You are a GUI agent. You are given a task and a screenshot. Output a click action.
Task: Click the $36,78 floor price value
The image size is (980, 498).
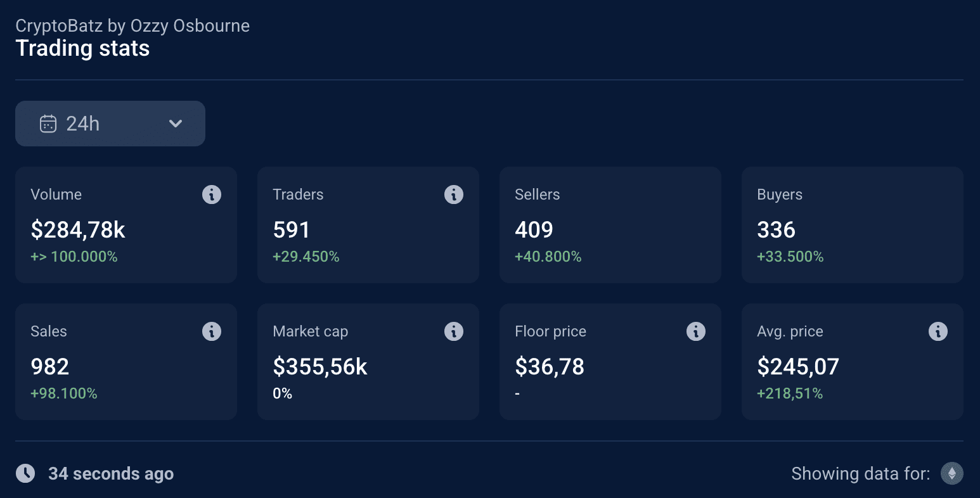550,366
